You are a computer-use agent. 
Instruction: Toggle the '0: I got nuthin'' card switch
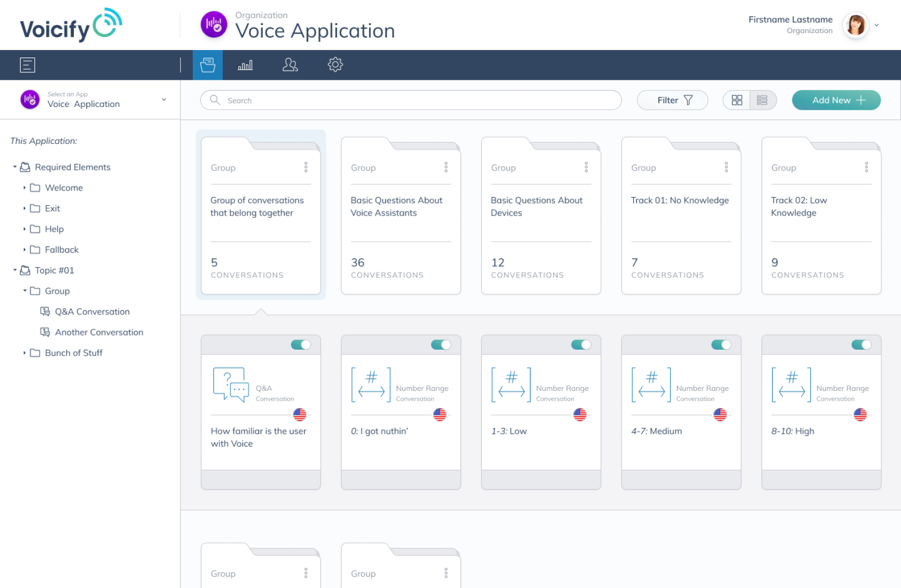coord(441,345)
